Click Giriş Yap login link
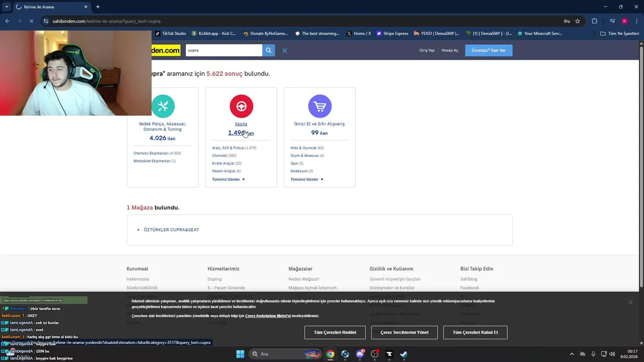 [427, 50]
